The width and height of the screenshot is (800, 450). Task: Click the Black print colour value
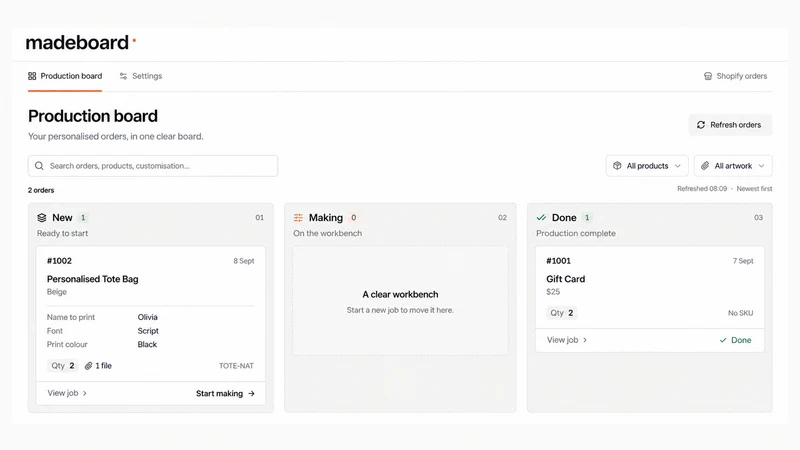point(147,344)
